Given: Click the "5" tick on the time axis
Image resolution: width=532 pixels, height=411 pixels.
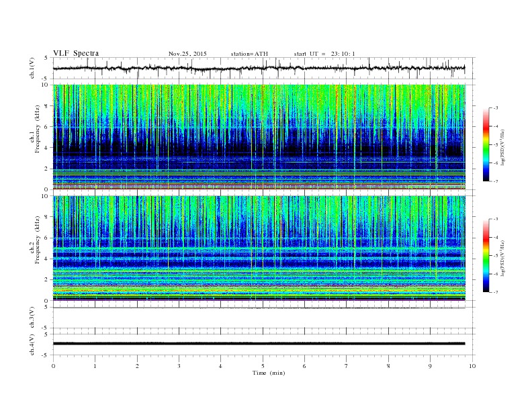Looking at the screenshot, I should pos(263,366).
